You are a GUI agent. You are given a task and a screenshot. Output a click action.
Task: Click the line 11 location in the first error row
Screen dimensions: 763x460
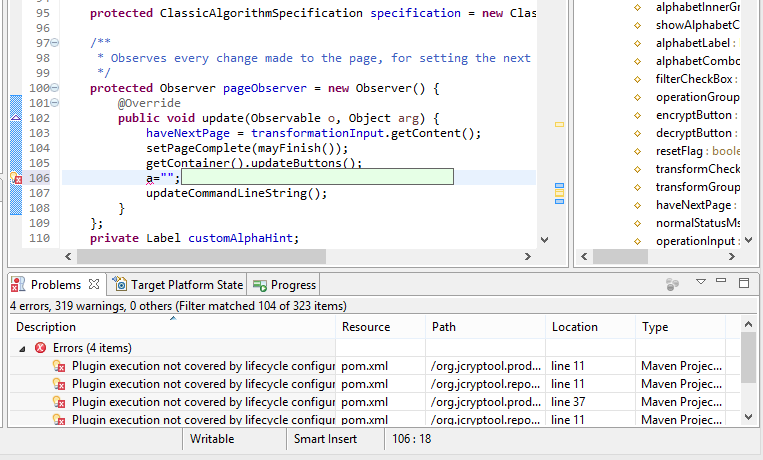click(x=567, y=366)
